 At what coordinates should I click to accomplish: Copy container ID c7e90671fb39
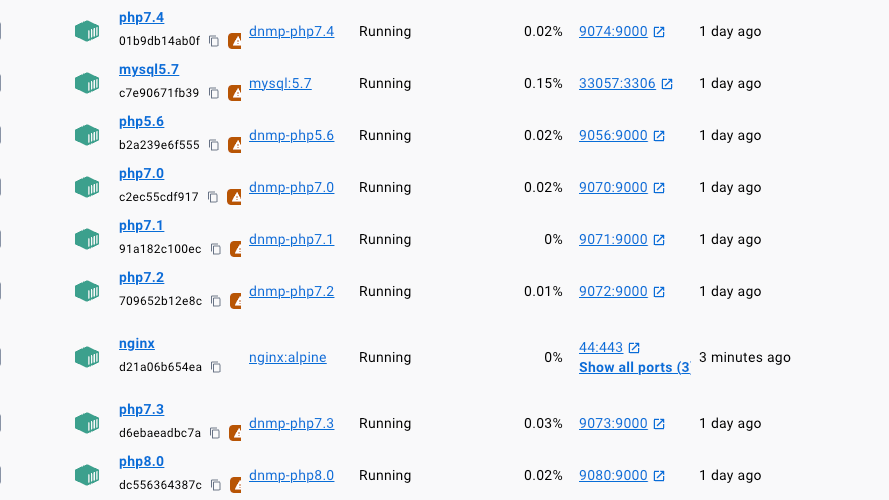[x=214, y=93]
